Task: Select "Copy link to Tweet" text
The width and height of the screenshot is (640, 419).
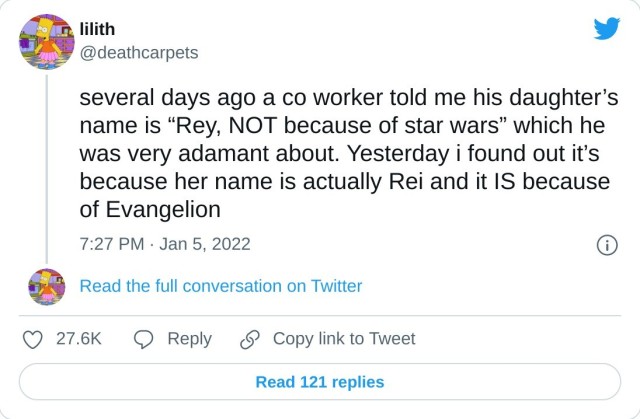Action: (344, 339)
